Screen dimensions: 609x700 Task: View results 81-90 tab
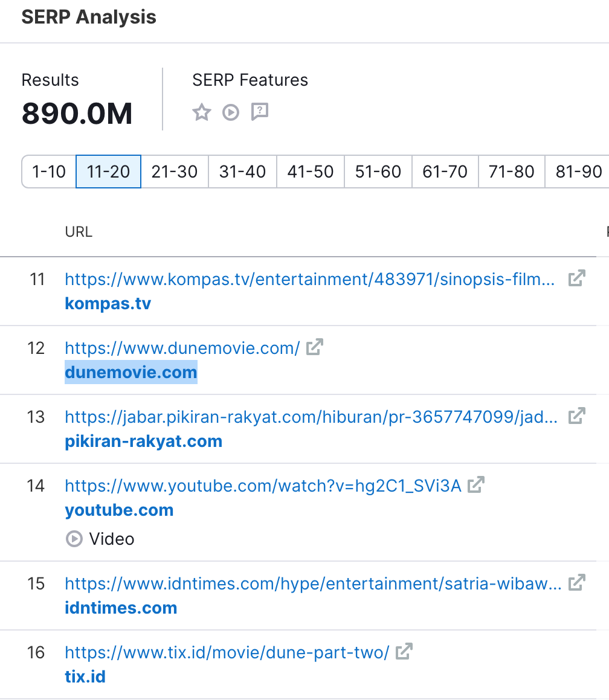(x=579, y=172)
